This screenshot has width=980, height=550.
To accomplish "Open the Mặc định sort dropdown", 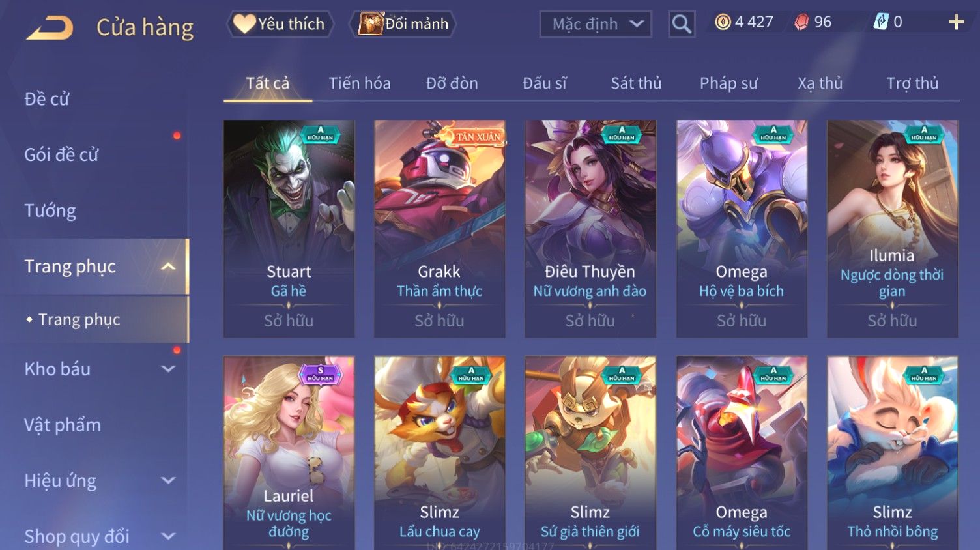I will tap(596, 24).
